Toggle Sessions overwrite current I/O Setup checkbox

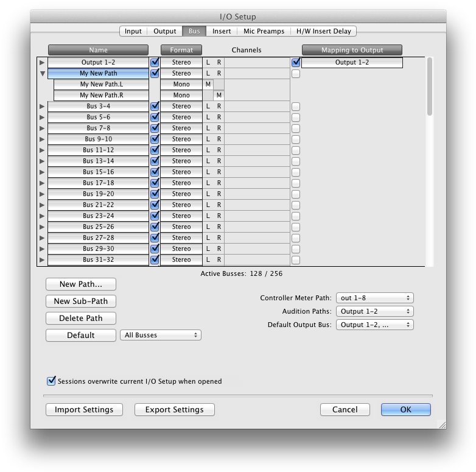(51, 381)
